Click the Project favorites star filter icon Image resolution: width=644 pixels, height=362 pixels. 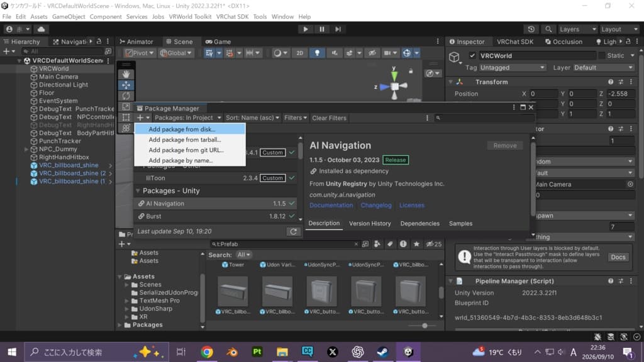pos(416,244)
